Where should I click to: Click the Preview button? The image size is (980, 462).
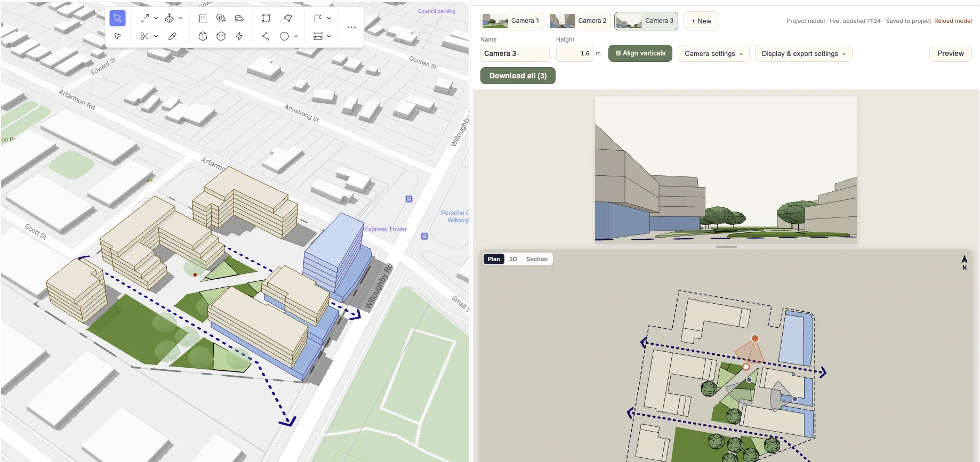[x=950, y=53]
